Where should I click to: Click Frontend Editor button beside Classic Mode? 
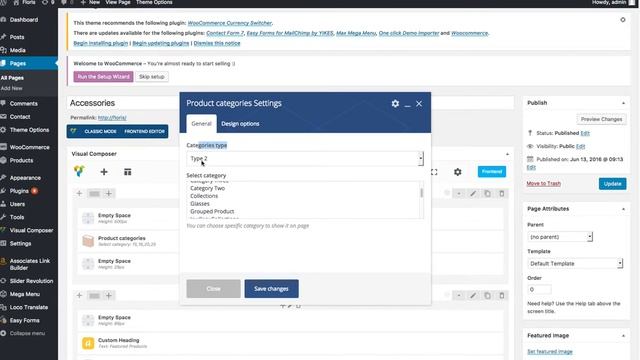coord(144,131)
